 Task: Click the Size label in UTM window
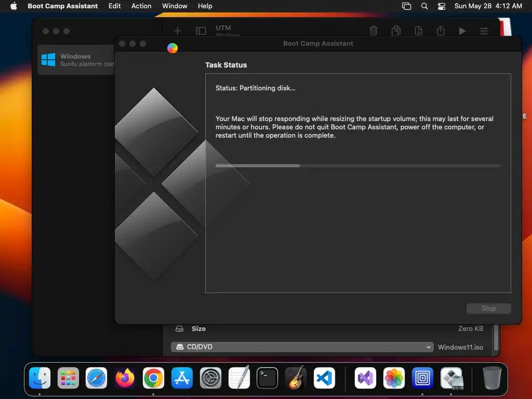[198, 328]
